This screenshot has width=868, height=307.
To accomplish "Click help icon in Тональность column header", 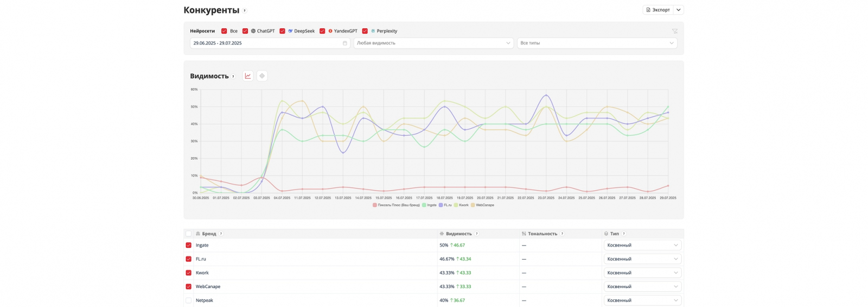I will pyautogui.click(x=562, y=234).
